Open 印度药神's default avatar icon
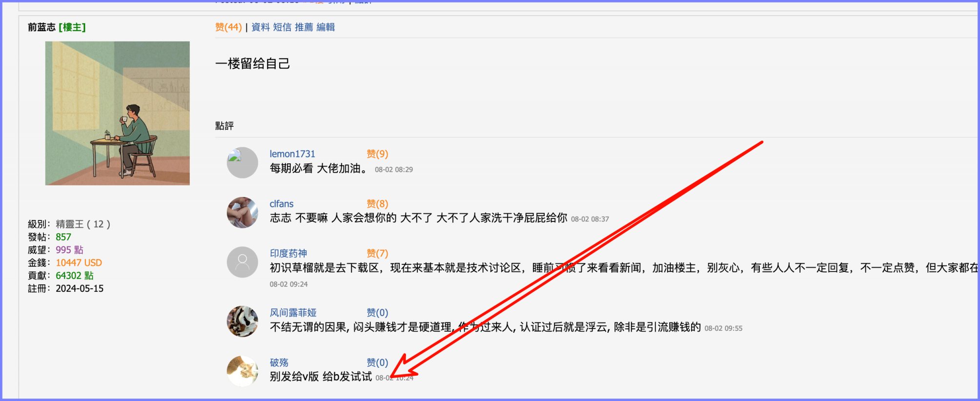This screenshot has height=401, width=980. [243, 262]
